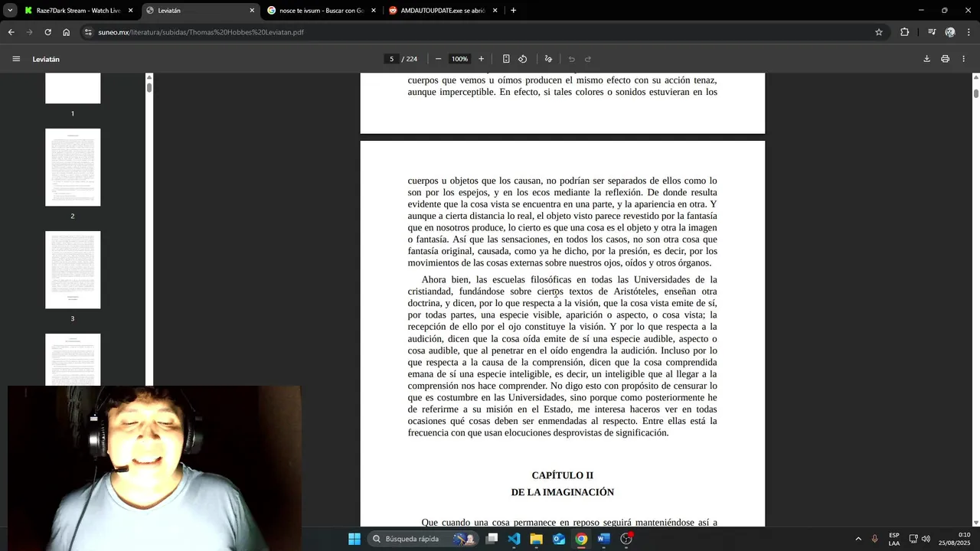
Task: Print the PDF document
Action: (x=945, y=59)
